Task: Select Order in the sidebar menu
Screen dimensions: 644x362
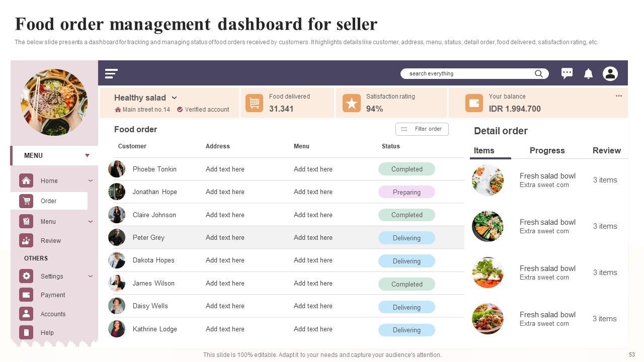Action: (49, 201)
